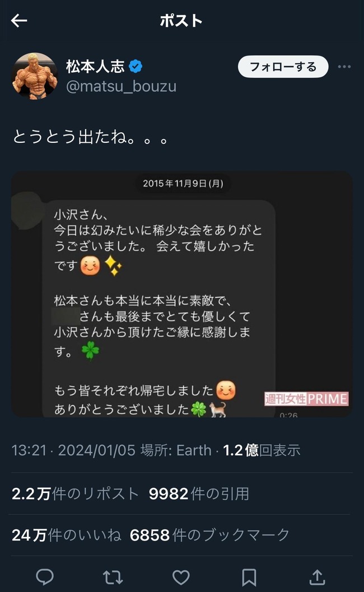The height and width of the screenshot is (592, 364).
Task: Play the embedded chat video
Action: [181, 294]
